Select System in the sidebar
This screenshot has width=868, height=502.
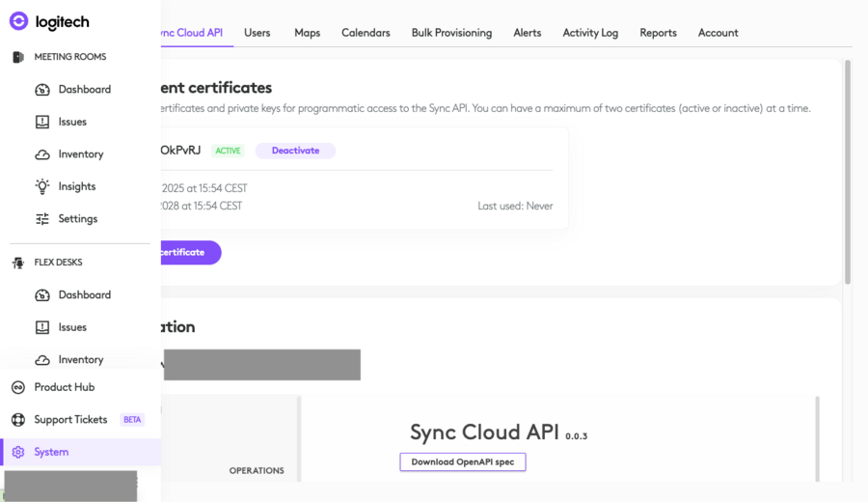coord(80,452)
